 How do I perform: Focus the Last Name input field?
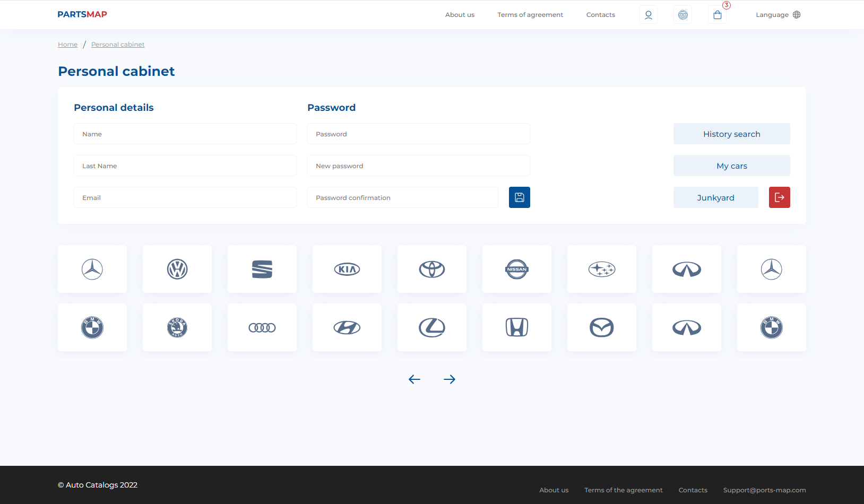(x=185, y=166)
